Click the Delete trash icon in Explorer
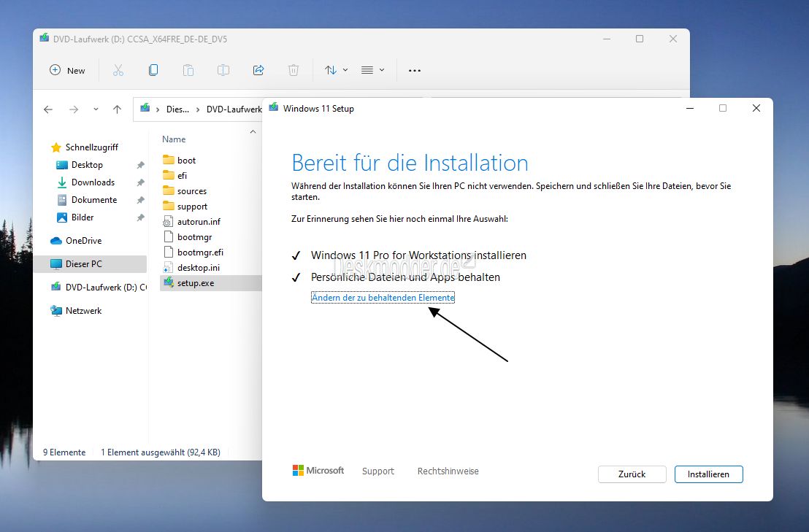 294,70
